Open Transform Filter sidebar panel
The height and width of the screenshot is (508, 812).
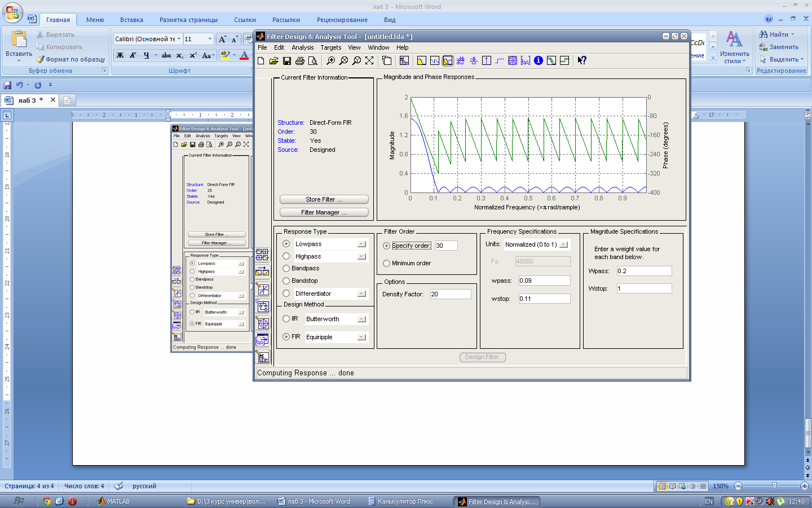pos(263,271)
